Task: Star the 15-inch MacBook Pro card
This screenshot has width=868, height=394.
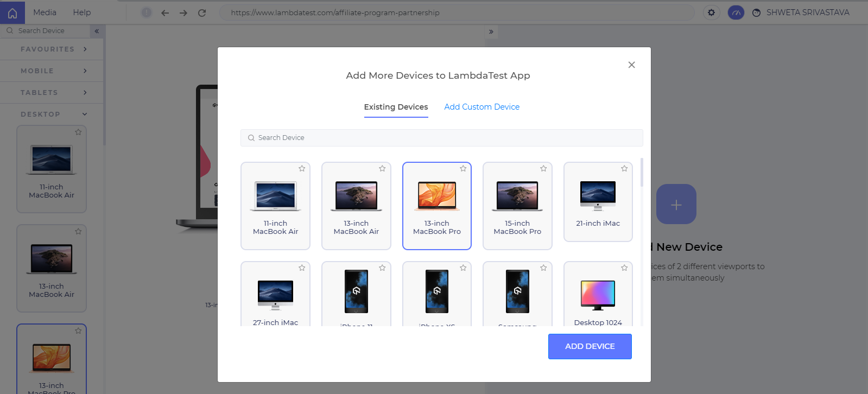Action: pos(543,169)
